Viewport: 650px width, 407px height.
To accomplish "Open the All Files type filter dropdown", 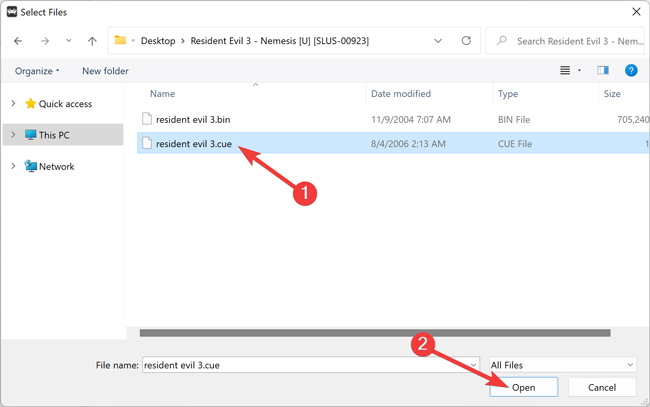I will pos(561,365).
